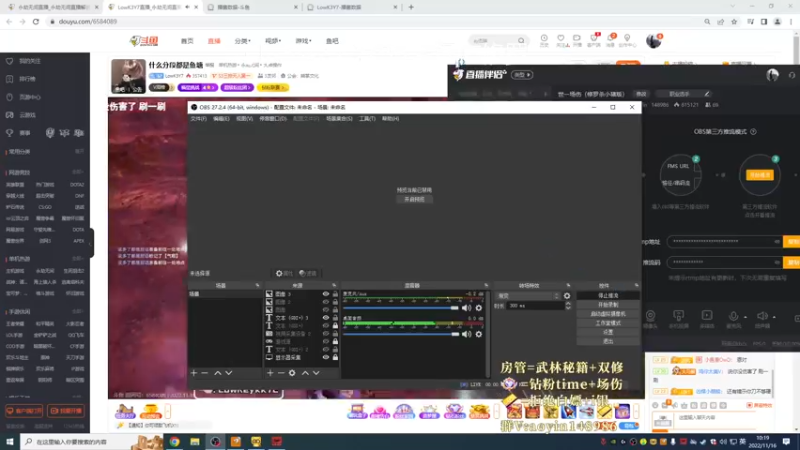The width and height of the screenshot is (800, 450).
Task: Mute the 麦克风/Aux mixer track
Action: (x=466, y=308)
